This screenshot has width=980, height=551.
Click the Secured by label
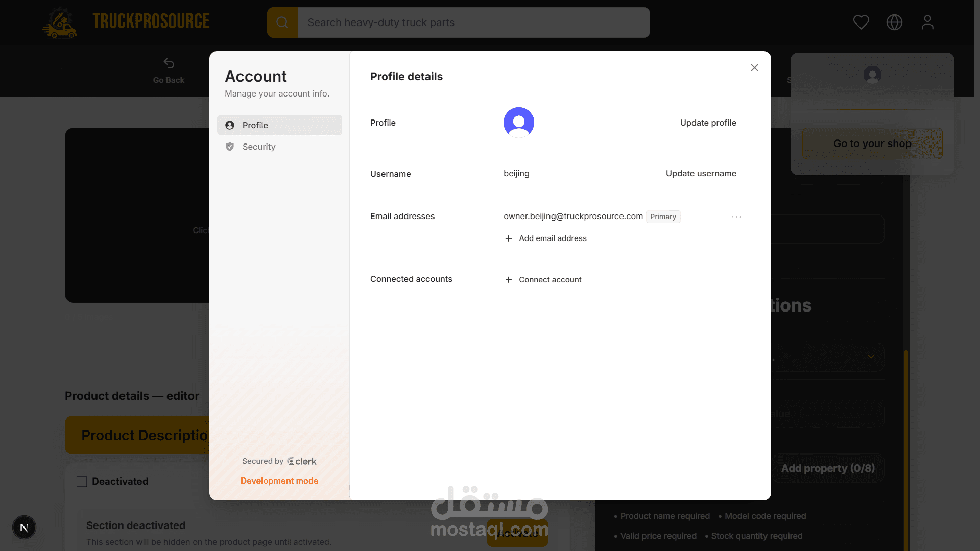(x=262, y=461)
